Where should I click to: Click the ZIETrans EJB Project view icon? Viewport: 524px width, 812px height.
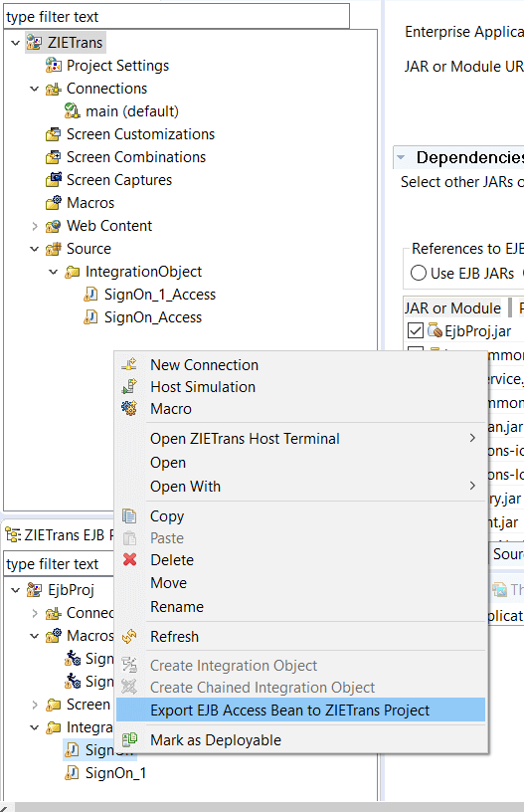13,535
